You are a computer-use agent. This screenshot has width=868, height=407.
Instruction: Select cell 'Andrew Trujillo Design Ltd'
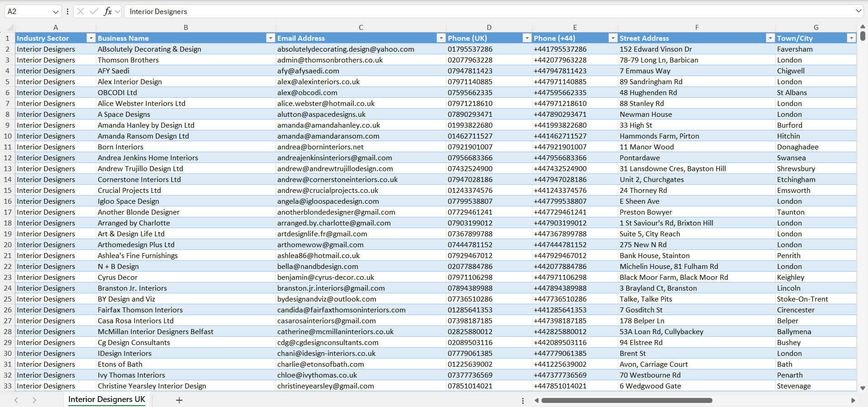tap(186, 168)
